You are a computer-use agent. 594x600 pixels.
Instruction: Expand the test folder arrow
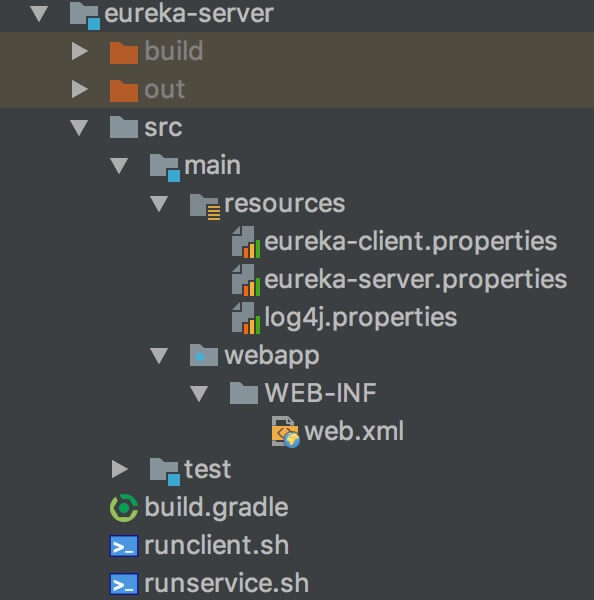pyautogui.click(x=120, y=469)
